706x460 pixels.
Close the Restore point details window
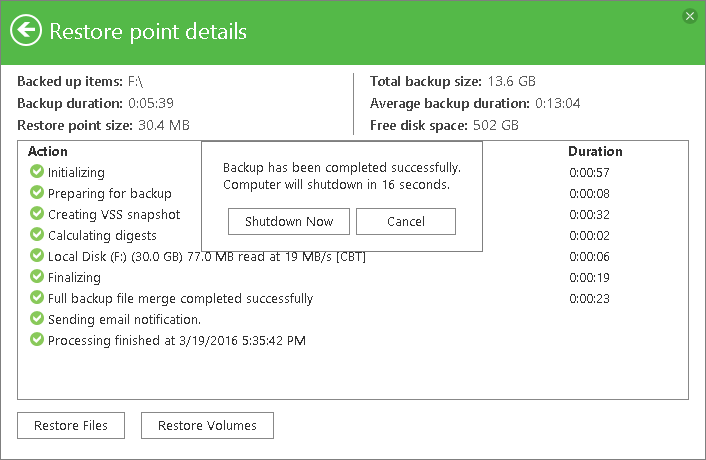689,16
